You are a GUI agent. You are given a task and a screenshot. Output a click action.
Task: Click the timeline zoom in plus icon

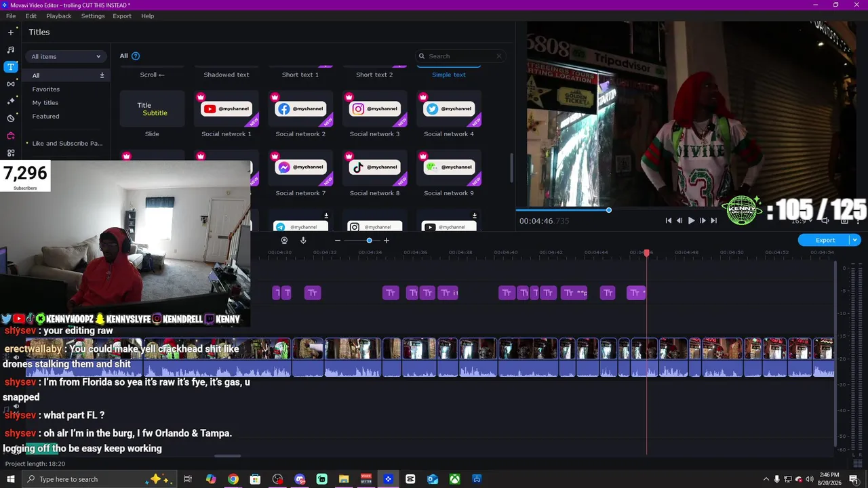[x=387, y=240]
